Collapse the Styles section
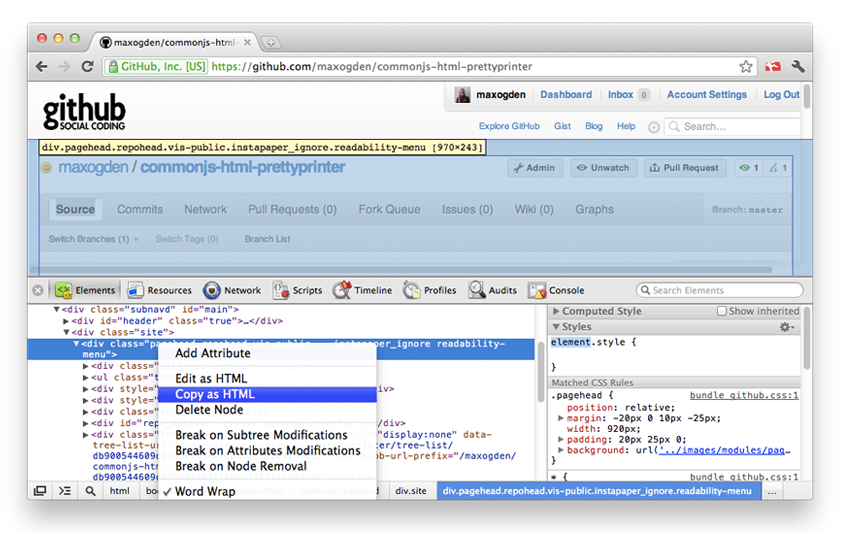Image resolution: width=841 pixels, height=533 pixels. pos(556,327)
